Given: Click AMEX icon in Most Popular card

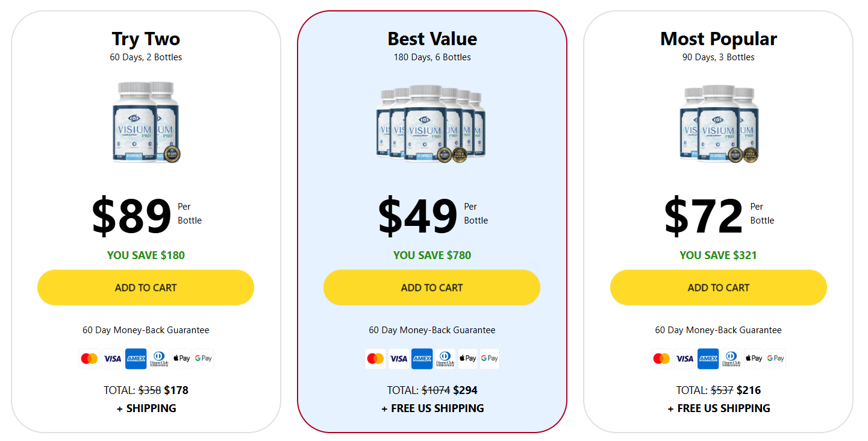Looking at the screenshot, I should point(708,358).
